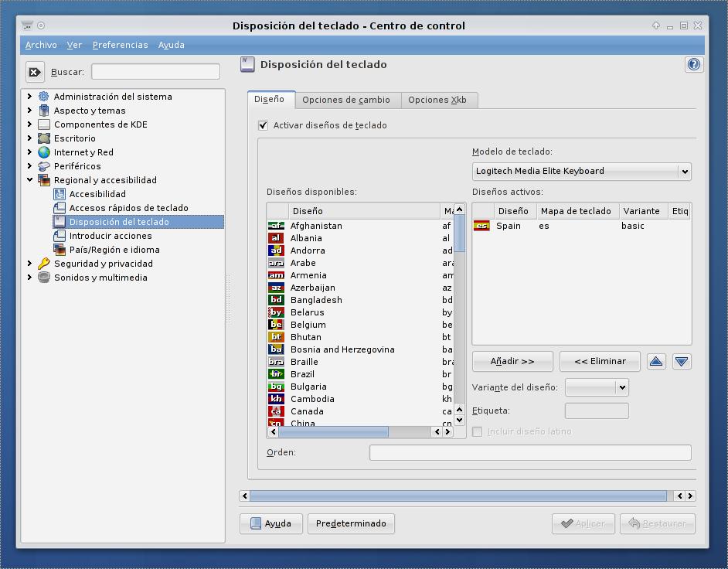Click the Aspecto y temas icon
Image resolution: width=728 pixels, height=569 pixels.
tap(43, 111)
